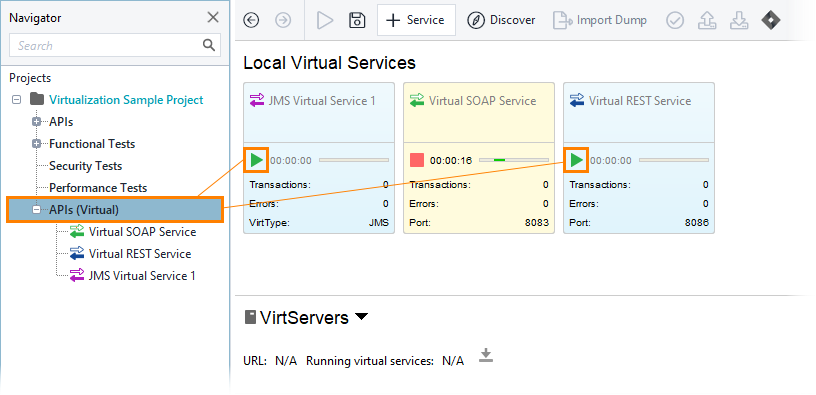Start JMS Virtual Service 1 with play button

point(257,160)
